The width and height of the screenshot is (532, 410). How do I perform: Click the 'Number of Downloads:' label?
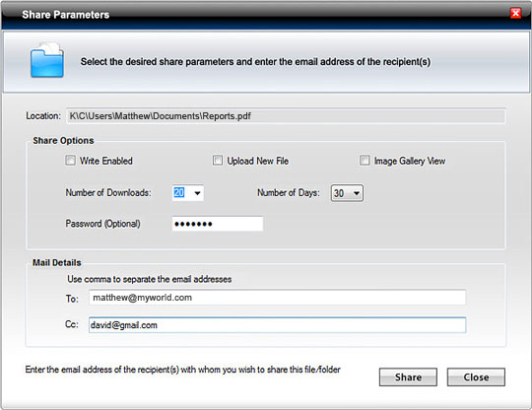tap(108, 193)
